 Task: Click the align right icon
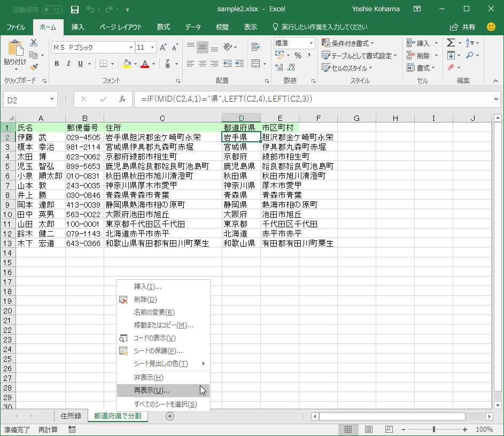214,64
